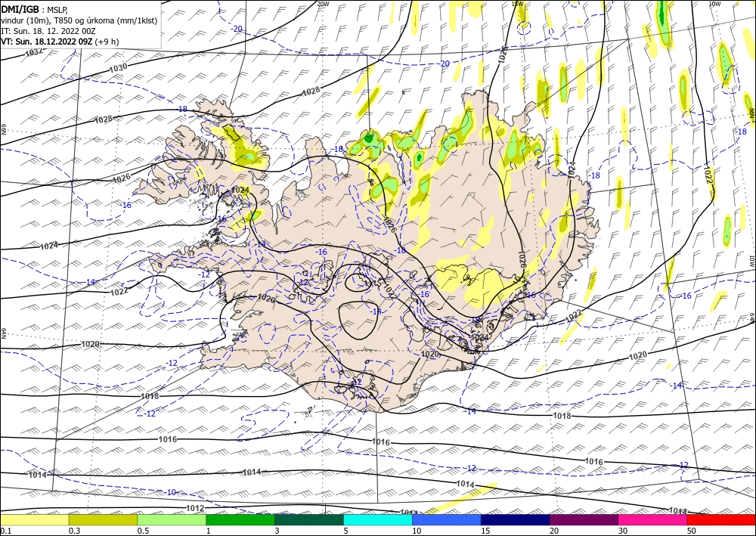The width and height of the screenshot is (756, 536).
Task: Click the legend value "0.1"
Action: pos(6,531)
